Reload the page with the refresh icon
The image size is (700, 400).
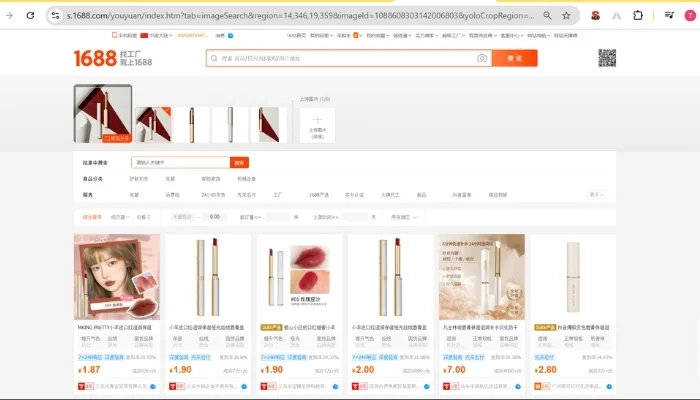(30, 16)
